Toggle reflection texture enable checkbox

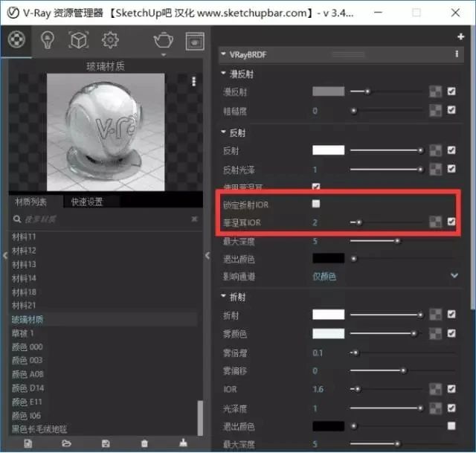[451, 150]
